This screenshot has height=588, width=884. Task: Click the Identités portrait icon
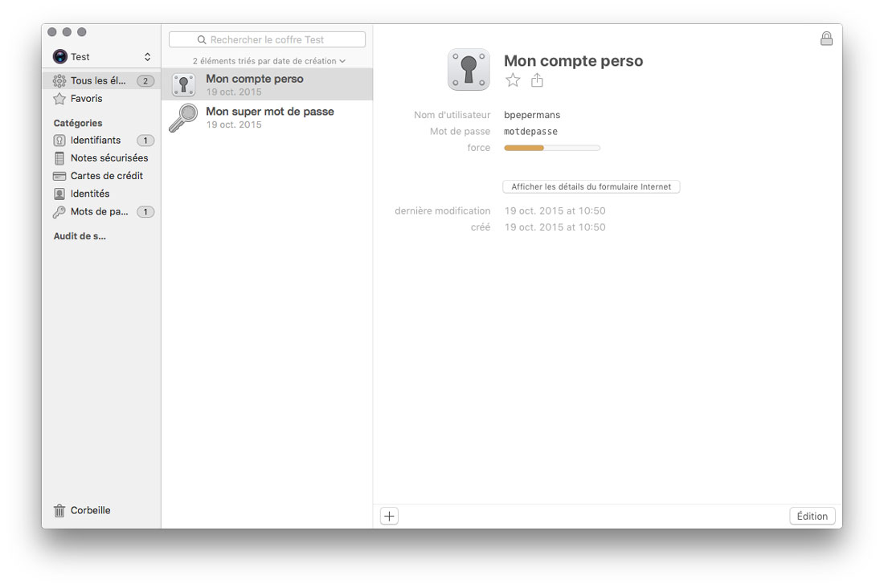point(59,194)
